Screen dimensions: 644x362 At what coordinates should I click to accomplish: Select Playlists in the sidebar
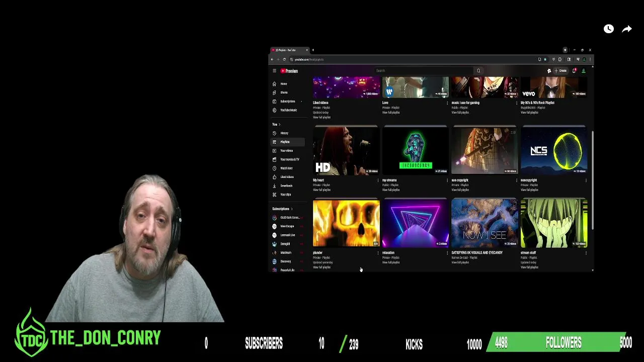click(x=288, y=142)
